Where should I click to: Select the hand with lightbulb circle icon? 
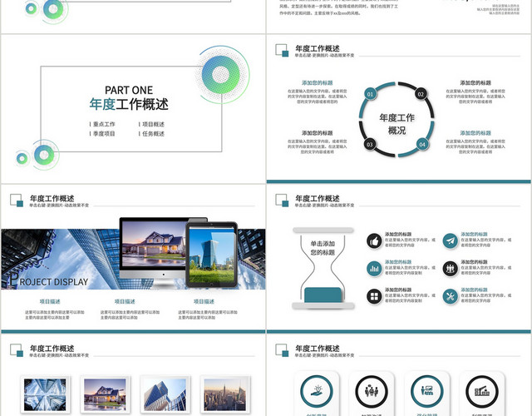coord(317,392)
